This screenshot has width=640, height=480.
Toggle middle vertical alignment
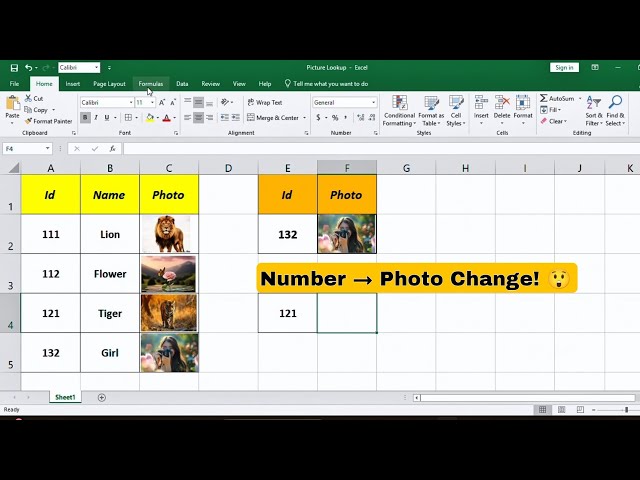pos(198,102)
